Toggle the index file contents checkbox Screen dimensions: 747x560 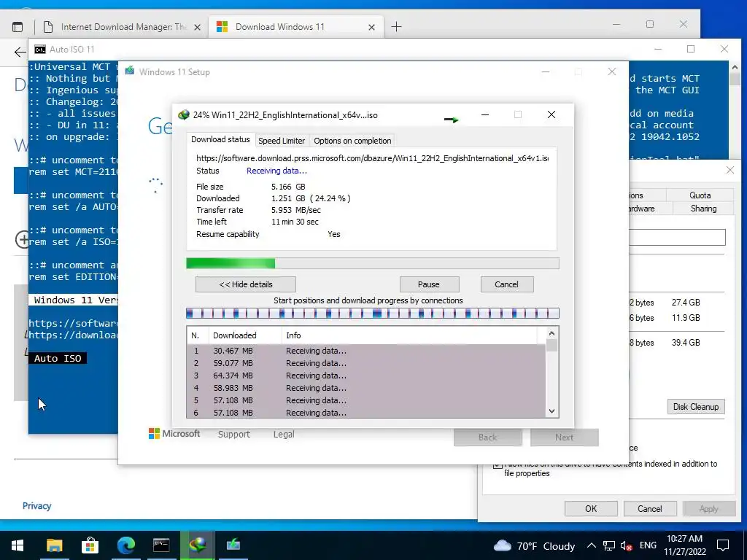point(498,464)
